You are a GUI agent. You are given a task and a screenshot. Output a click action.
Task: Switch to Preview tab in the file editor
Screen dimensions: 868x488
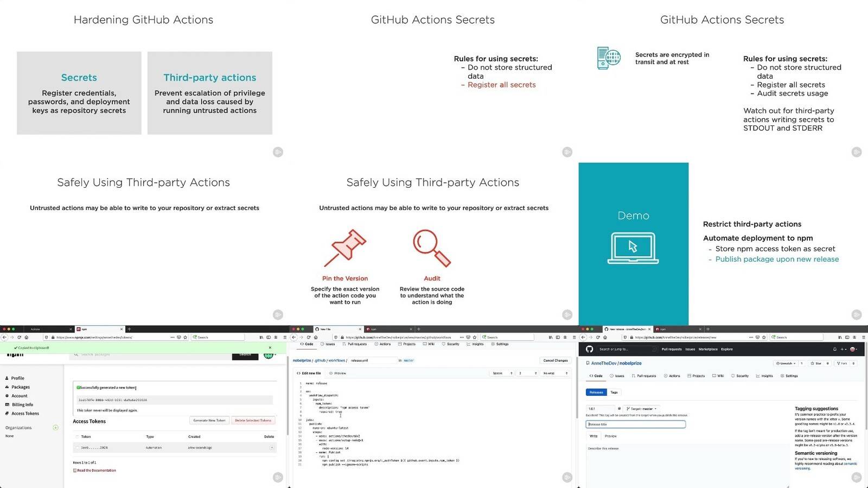pyautogui.click(x=337, y=373)
